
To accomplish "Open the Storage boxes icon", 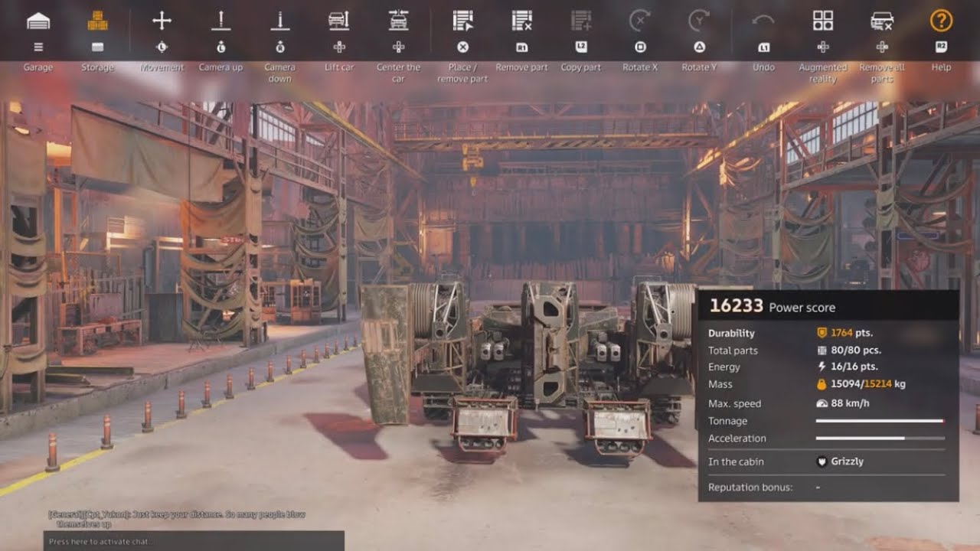I will (x=97, y=21).
